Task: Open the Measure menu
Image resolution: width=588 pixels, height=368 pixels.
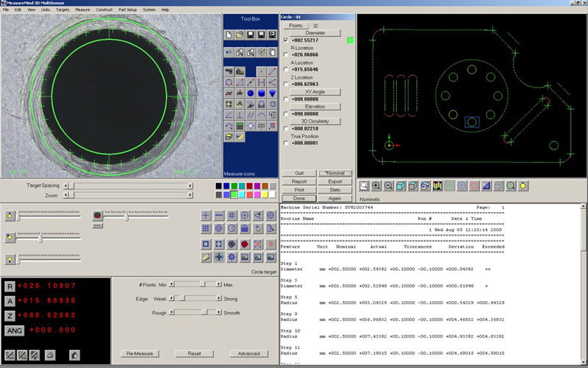Action: pyautogui.click(x=82, y=10)
